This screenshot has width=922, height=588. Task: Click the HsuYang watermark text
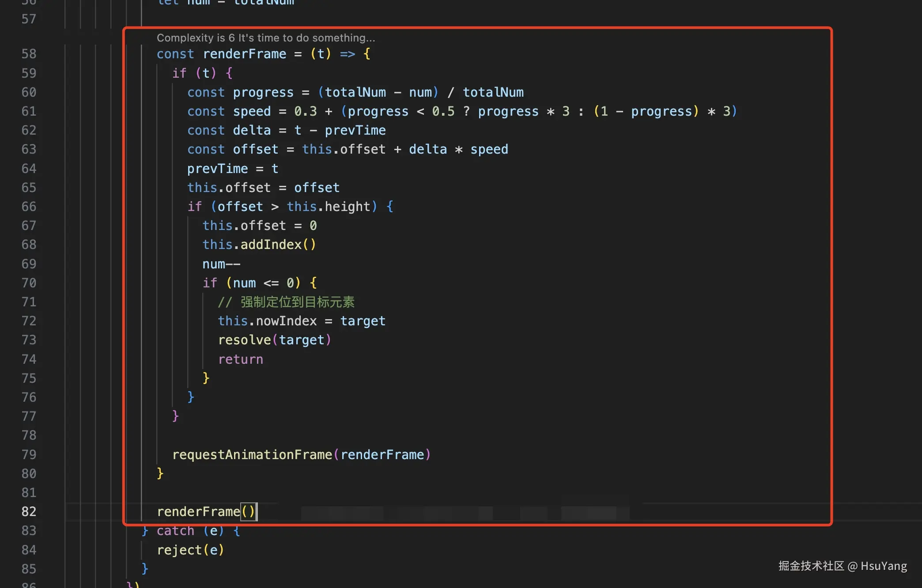click(x=884, y=566)
